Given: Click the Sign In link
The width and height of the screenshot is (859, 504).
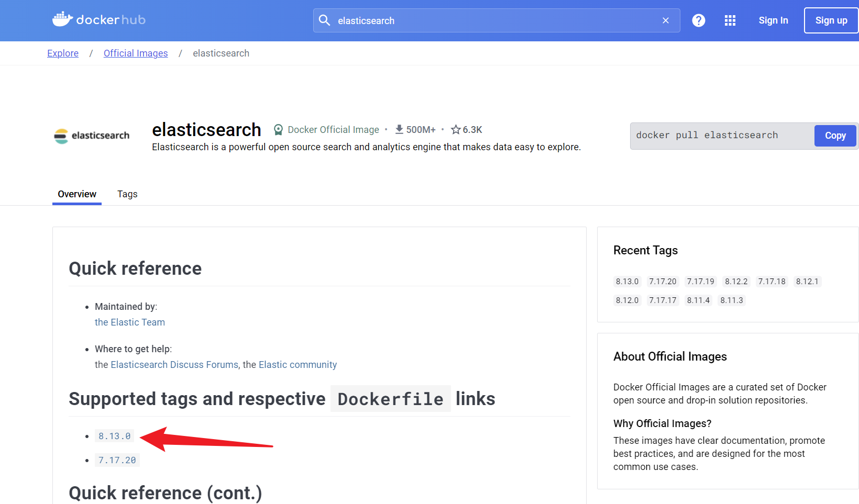Looking at the screenshot, I should point(773,20).
